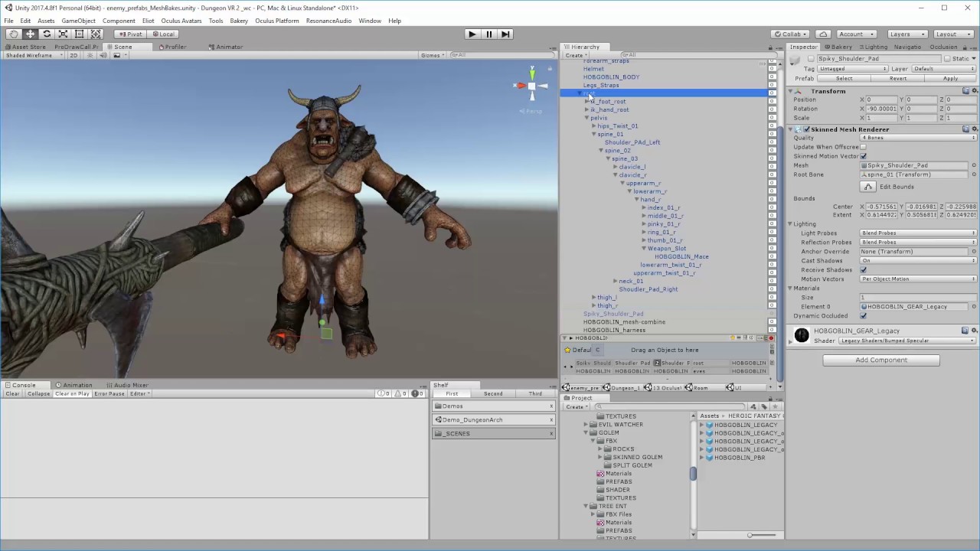This screenshot has height=551, width=980.
Task: Click the HOBGOBLIN_GEAR_Legacy material preview thumbnail
Action: pos(801,335)
